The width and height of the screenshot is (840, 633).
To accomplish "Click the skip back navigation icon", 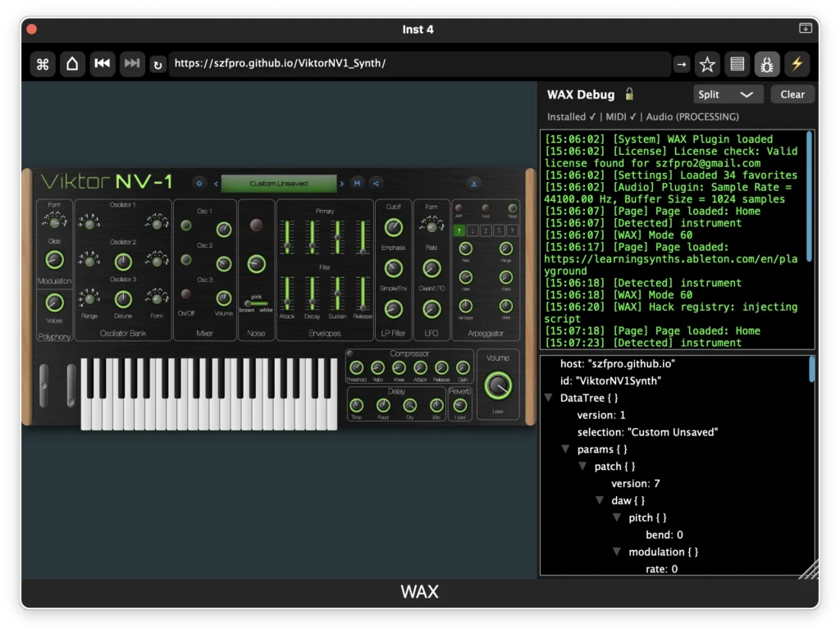I will point(102,64).
